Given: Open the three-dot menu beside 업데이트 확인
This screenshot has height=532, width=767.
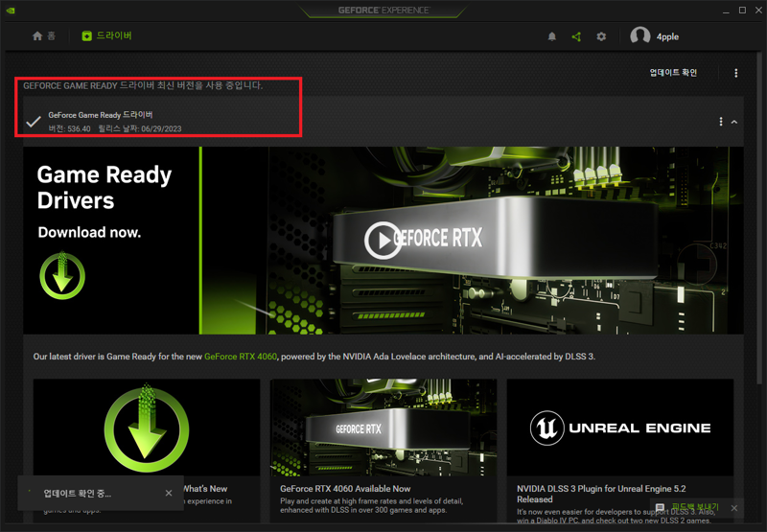Looking at the screenshot, I should tap(735, 73).
